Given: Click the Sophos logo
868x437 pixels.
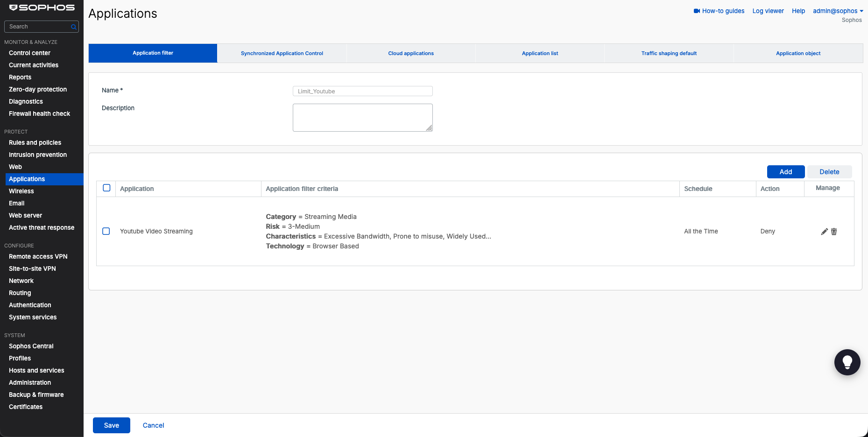Looking at the screenshot, I should pyautogui.click(x=42, y=8).
